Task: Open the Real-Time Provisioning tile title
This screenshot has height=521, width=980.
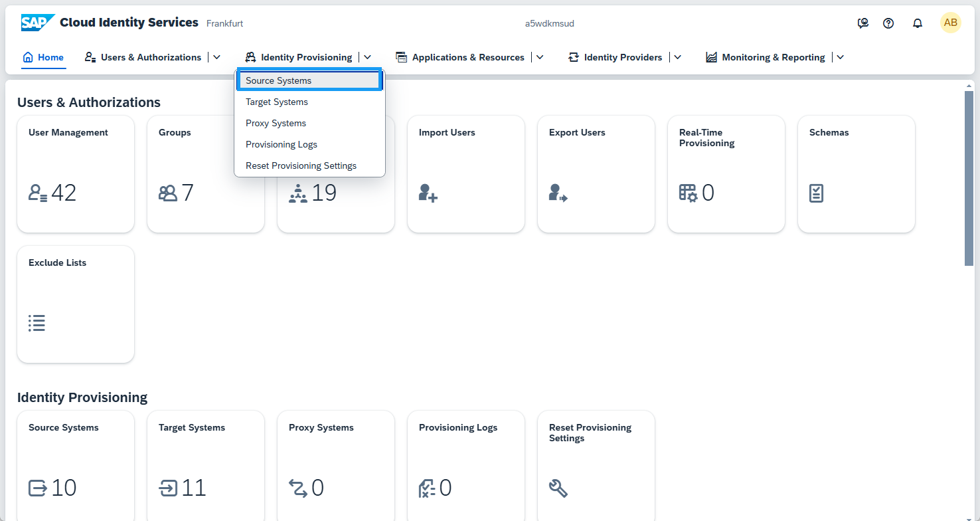Action: pos(706,138)
